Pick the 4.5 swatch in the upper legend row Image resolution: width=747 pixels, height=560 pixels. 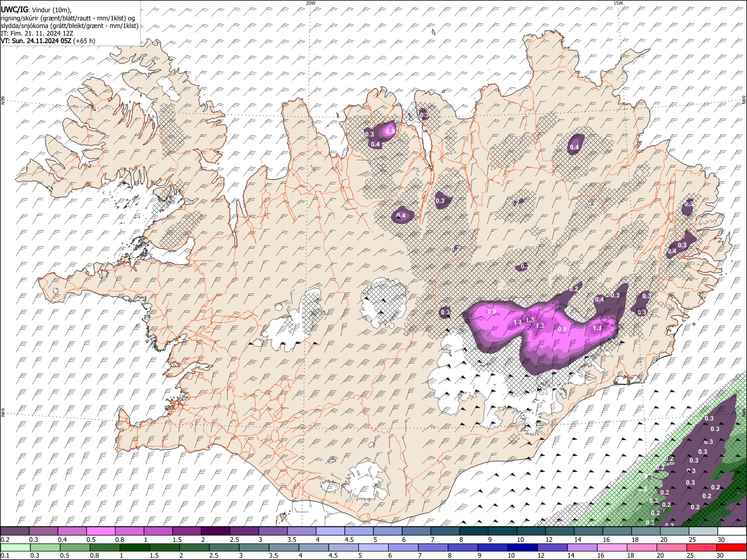(358, 531)
